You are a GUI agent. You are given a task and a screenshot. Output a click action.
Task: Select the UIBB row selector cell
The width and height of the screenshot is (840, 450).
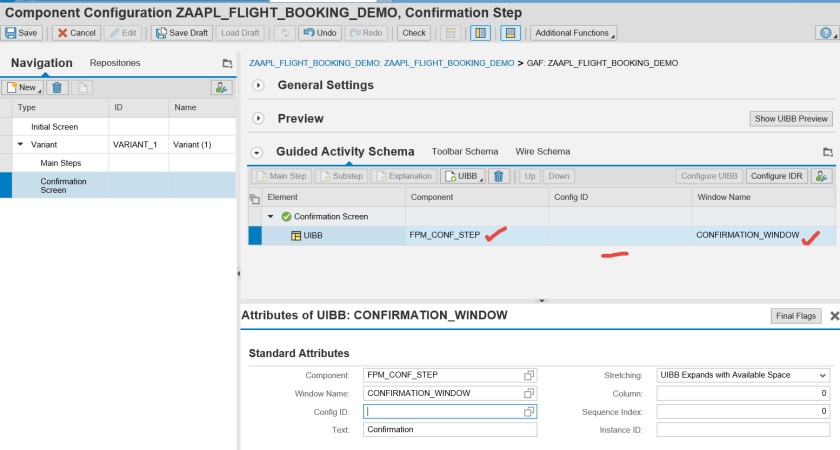255,236
